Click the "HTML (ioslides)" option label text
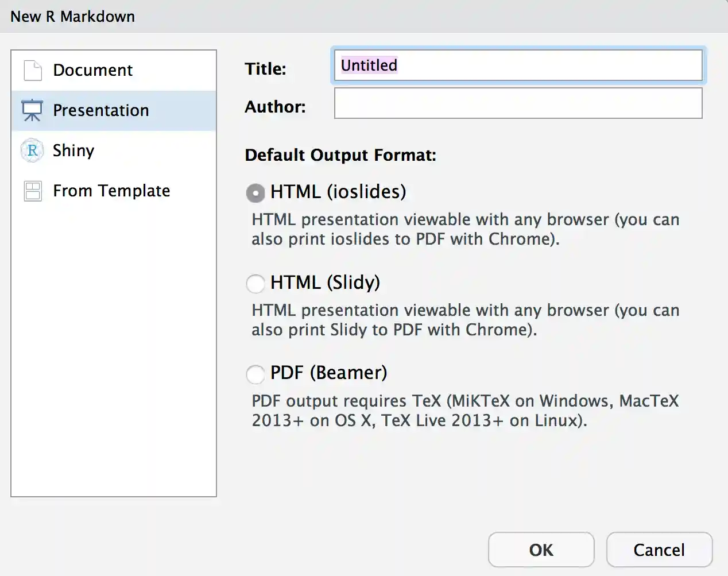Viewport: 728px width, 576px height. (x=338, y=192)
